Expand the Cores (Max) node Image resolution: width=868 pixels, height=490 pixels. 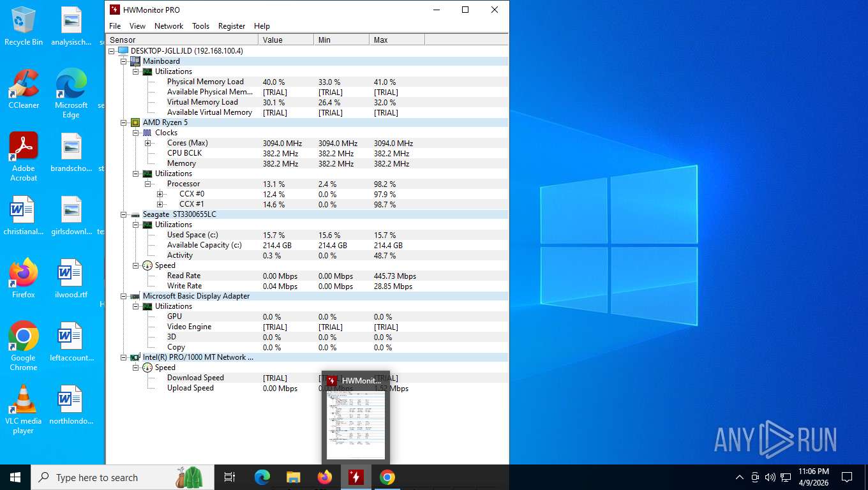coord(148,143)
